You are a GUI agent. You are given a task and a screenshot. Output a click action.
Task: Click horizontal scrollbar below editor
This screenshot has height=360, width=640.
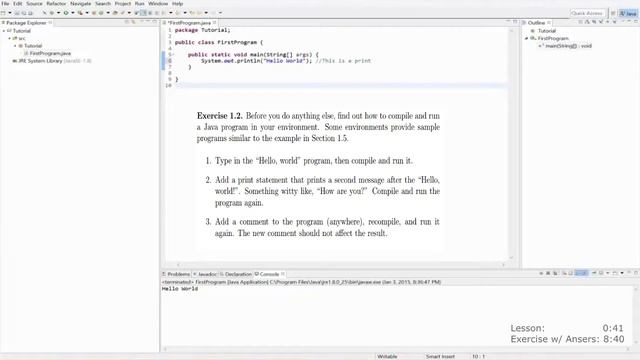(x=341, y=264)
